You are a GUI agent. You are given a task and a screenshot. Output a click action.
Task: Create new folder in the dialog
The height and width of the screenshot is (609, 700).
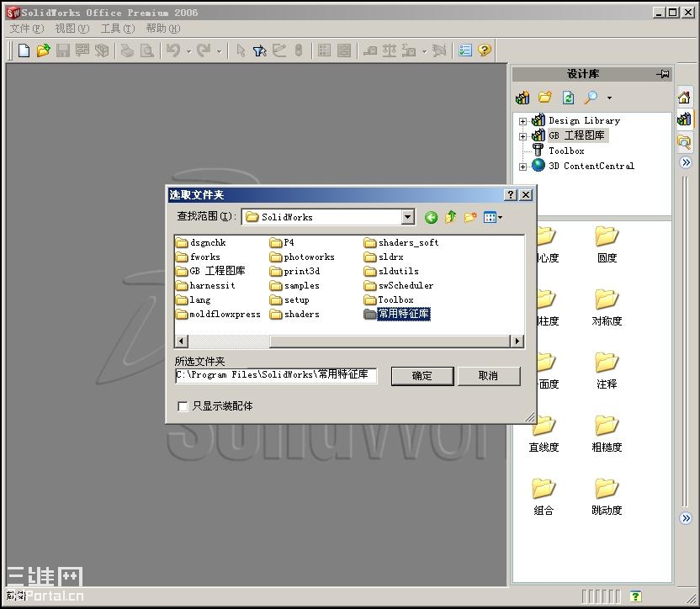[470, 217]
